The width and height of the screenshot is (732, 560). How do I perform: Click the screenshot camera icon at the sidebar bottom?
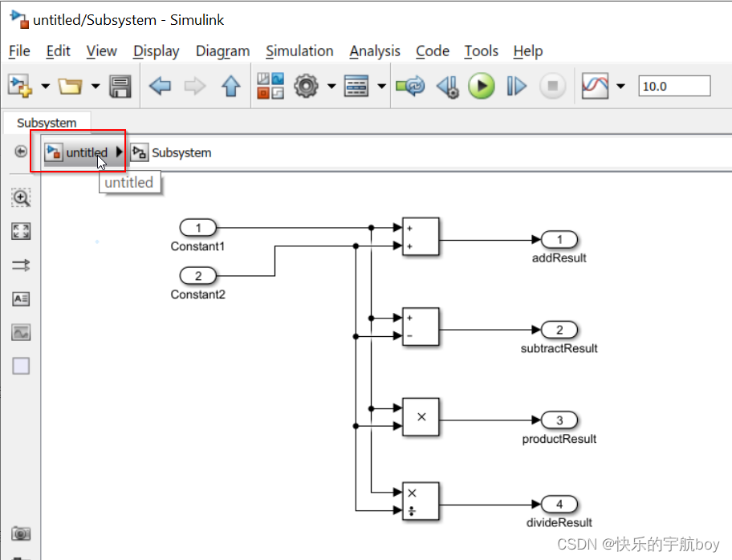tap(19, 534)
